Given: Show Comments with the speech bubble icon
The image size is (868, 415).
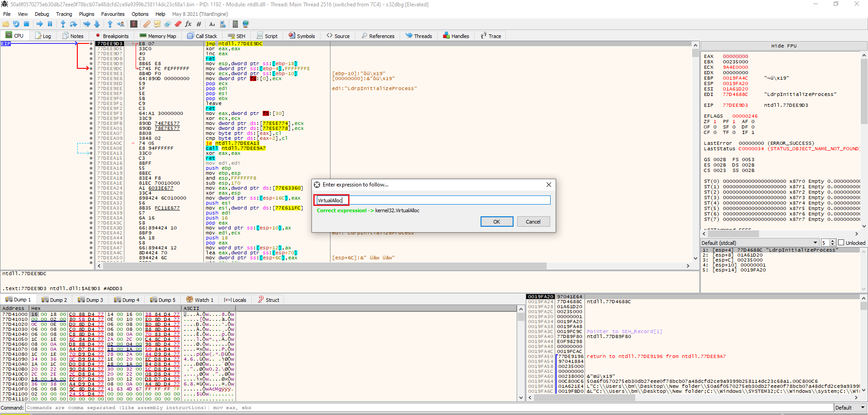Looking at the screenshot, I should click(157, 24).
